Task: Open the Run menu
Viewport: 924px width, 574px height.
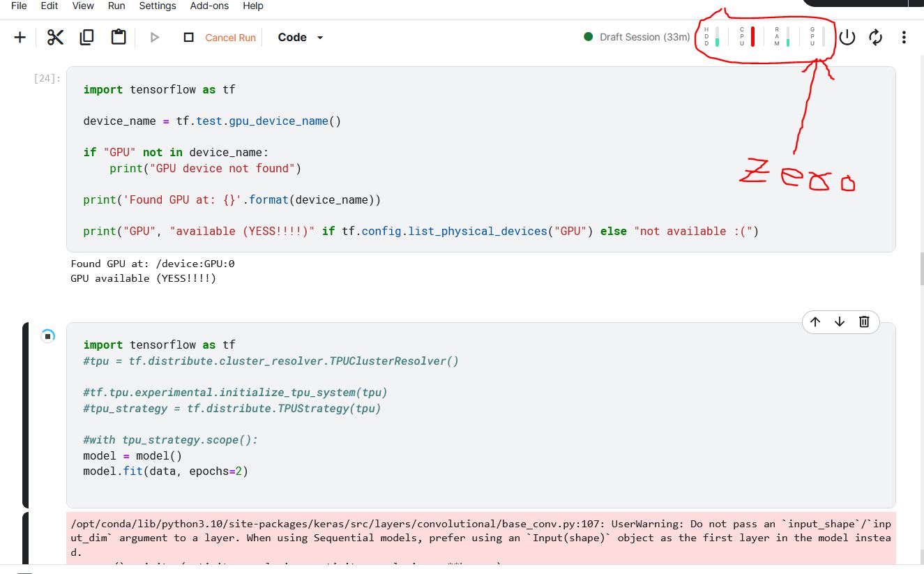Action: 116,6
